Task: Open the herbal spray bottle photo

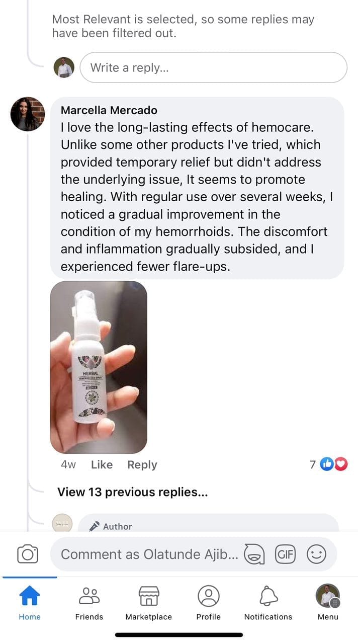Action: coord(99,367)
